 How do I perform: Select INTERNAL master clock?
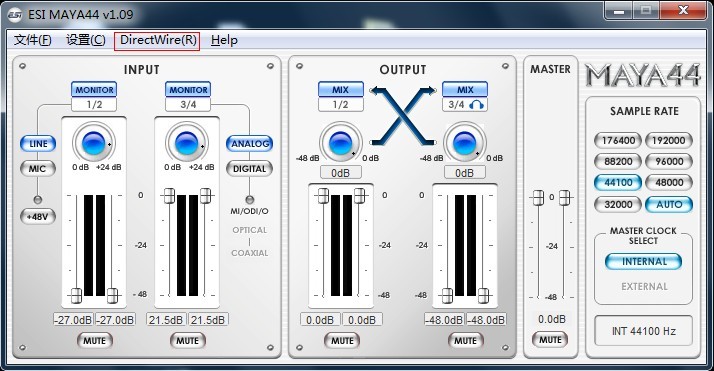tap(644, 262)
